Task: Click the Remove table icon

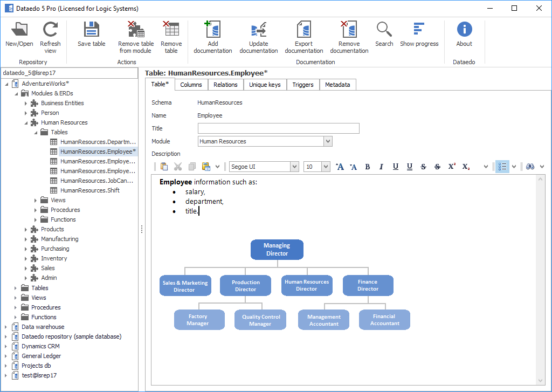Action: point(171,37)
